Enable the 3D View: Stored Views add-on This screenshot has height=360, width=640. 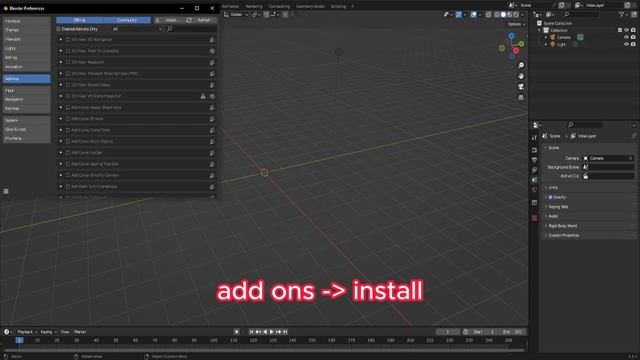pyautogui.click(x=68, y=85)
